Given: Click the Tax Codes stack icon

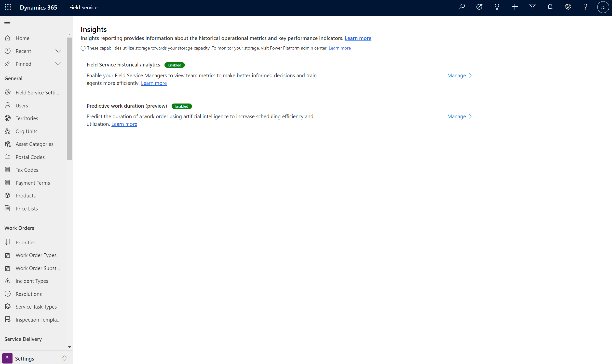Looking at the screenshot, I should tap(8, 170).
